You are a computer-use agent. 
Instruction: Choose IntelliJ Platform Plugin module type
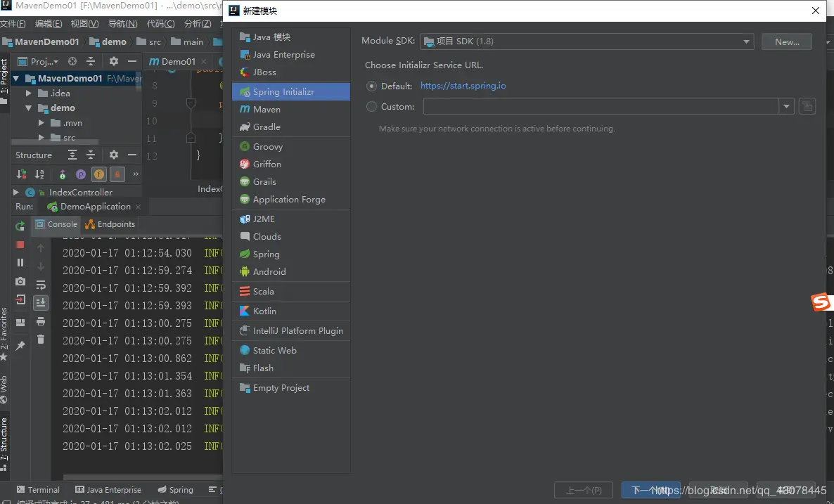(x=291, y=330)
